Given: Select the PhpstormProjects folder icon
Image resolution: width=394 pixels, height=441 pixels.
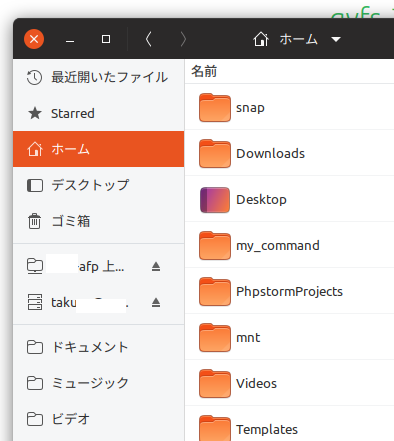Looking at the screenshot, I should tap(215, 291).
